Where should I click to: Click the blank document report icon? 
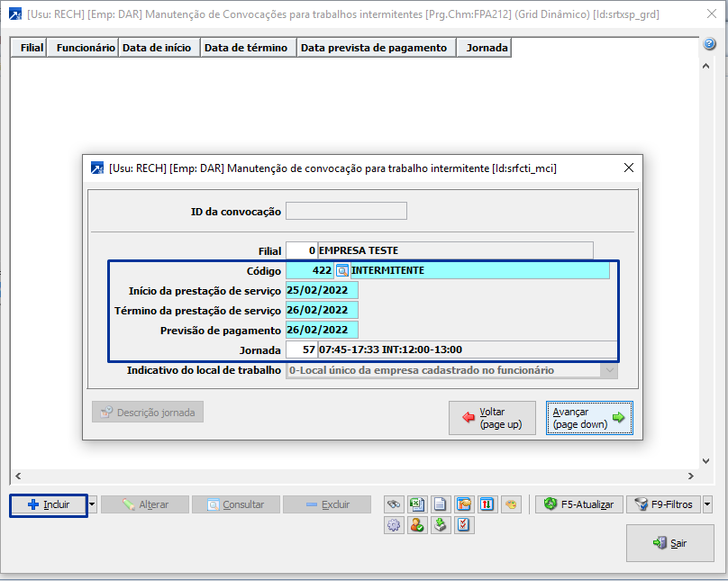441,504
